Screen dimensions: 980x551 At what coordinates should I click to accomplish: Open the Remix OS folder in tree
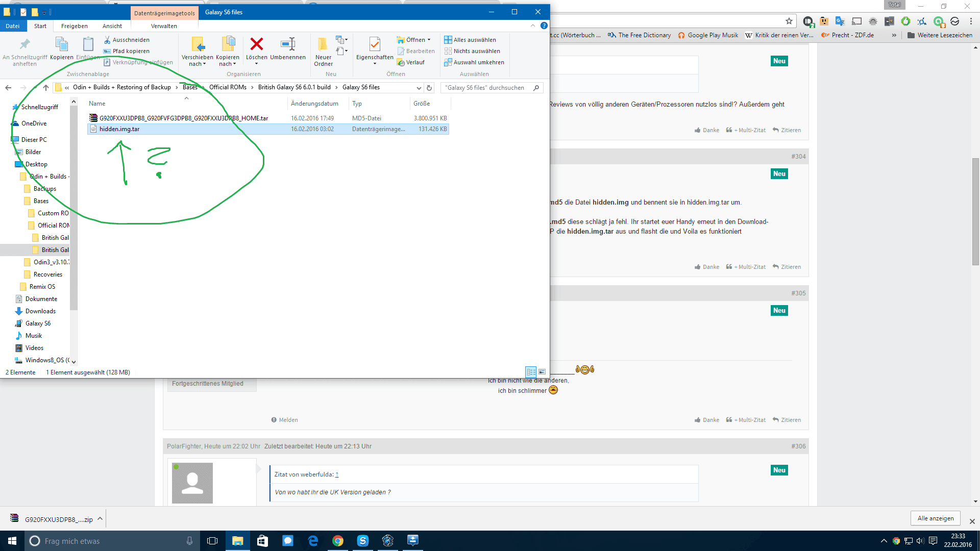[x=42, y=287]
